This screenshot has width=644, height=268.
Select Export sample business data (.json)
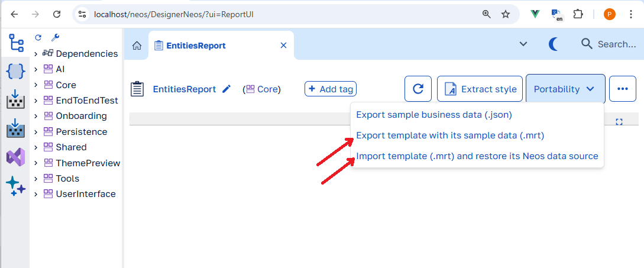pyautogui.click(x=434, y=115)
